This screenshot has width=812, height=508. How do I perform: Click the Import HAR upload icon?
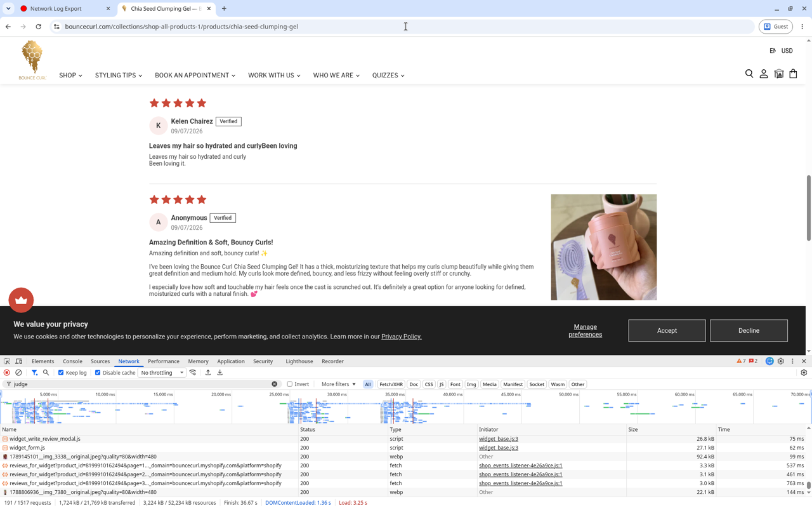coord(207,373)
